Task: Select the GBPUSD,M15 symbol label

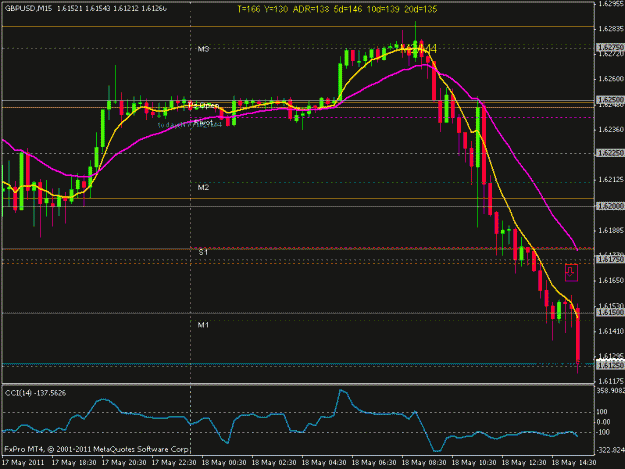Action: point(28,8)
